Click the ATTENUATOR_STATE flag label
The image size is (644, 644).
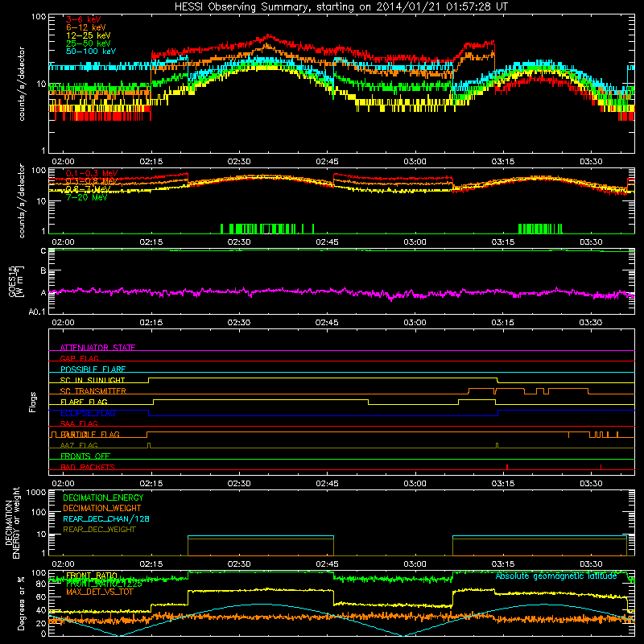(97, 348)
